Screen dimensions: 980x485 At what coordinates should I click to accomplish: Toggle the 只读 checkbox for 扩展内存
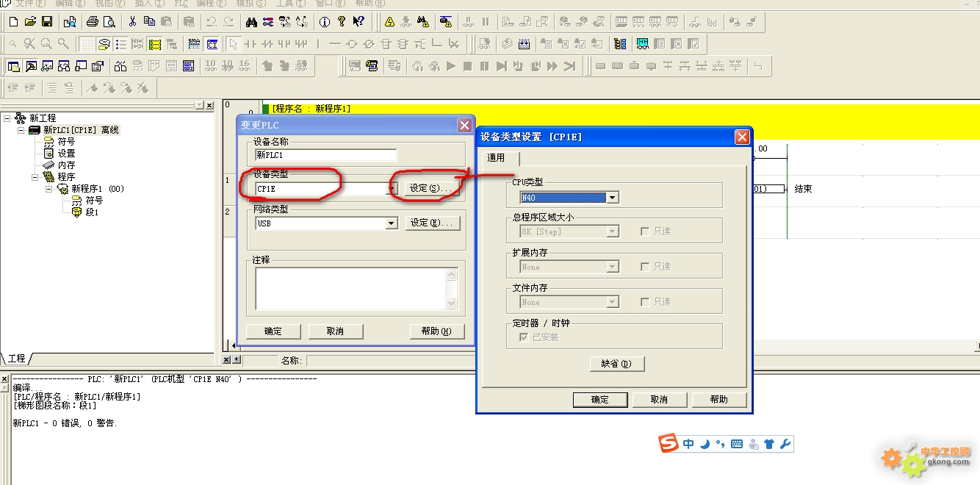[x=645, y=267]
